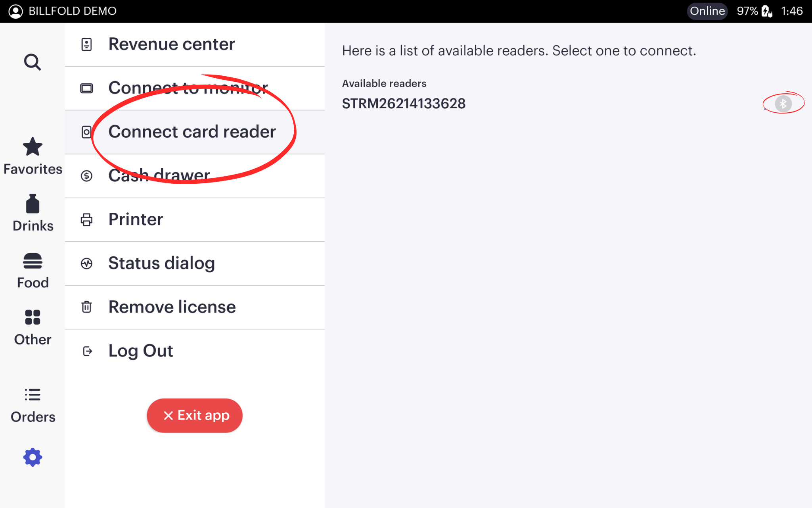Click the settings gear icon
Image resolution: width=812 pixels, height=508 pixels.
(33, 457)
